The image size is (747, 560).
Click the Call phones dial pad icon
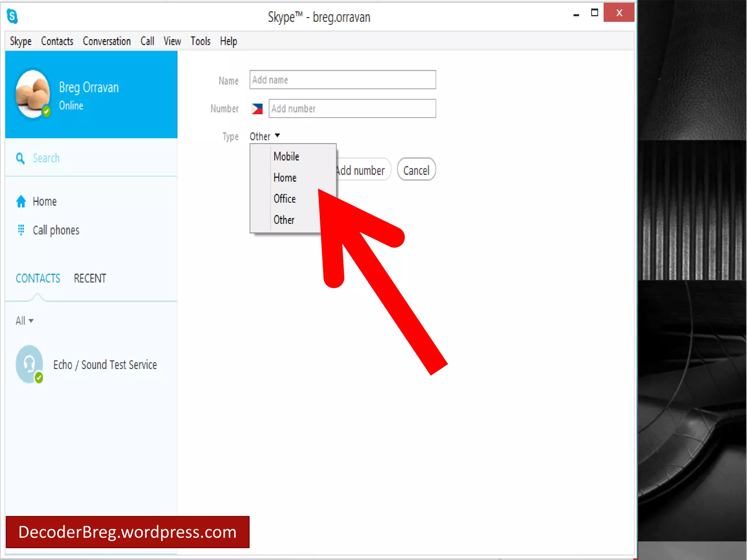coord(21,230)
